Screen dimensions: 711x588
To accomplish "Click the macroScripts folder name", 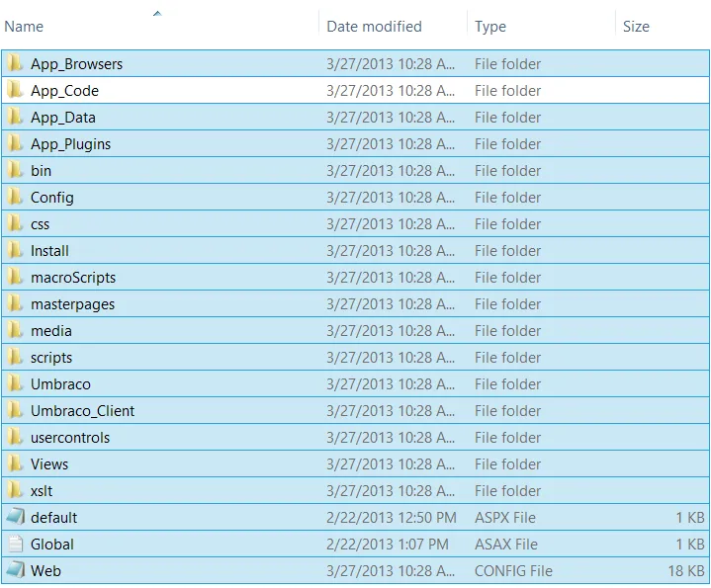I will pyautogui.click(x=72, y=278).
